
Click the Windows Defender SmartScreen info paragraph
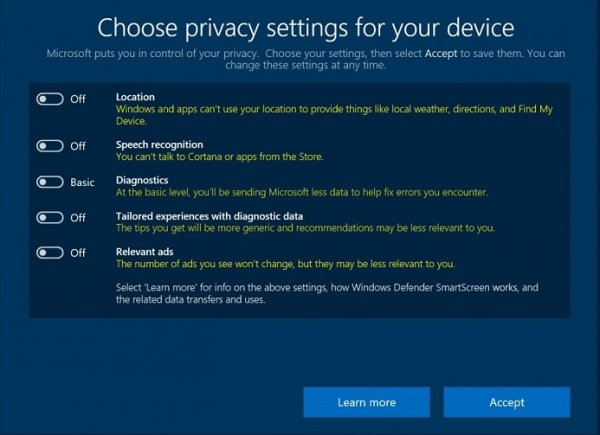[325, 294]
